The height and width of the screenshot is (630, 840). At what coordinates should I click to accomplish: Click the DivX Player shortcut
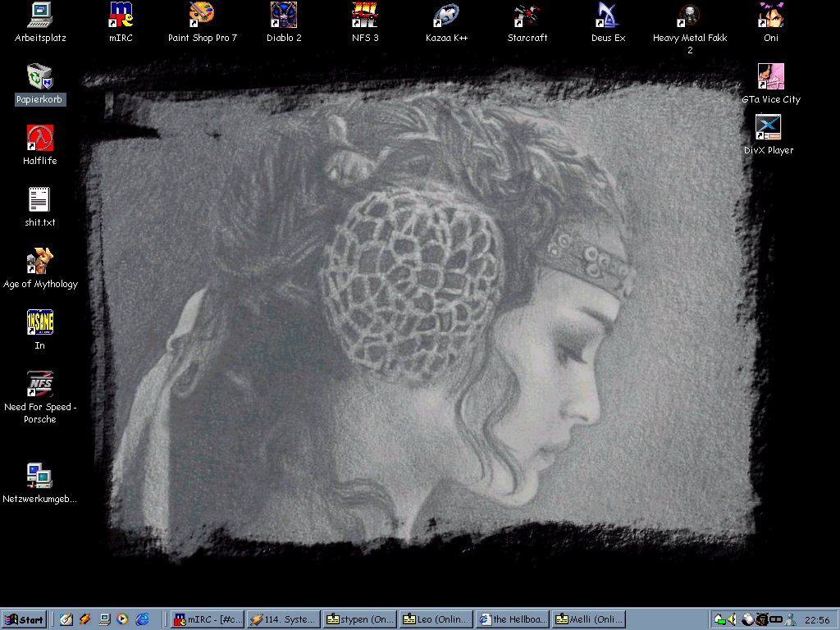768,135
